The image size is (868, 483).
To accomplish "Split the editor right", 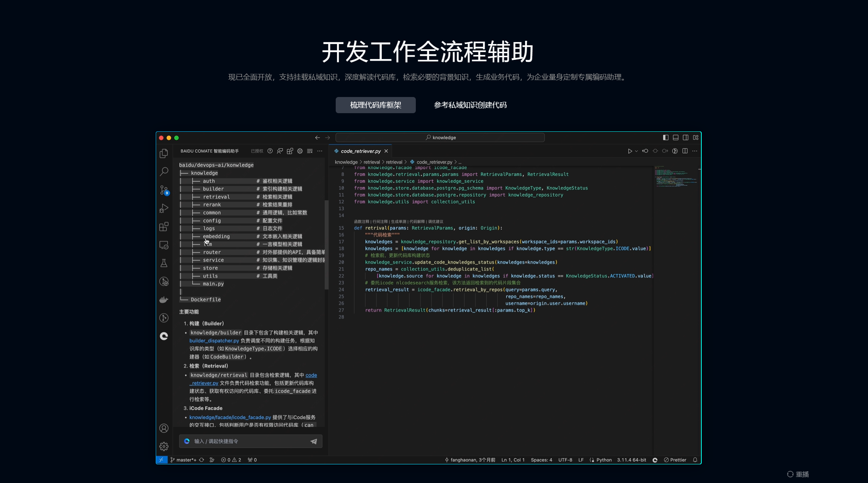I will pyautogui.click(x=685, y=151).
